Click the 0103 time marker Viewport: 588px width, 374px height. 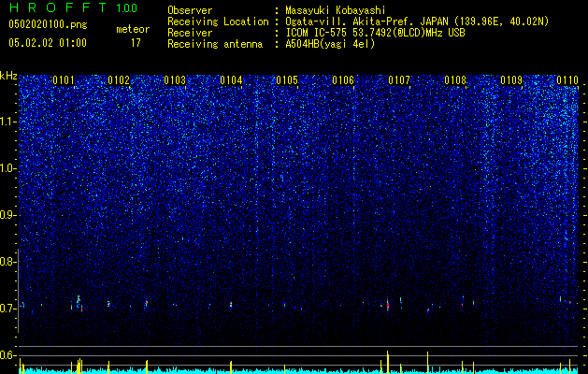tap(175, 79)
